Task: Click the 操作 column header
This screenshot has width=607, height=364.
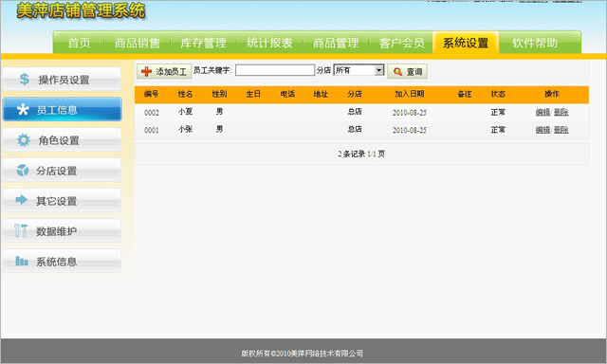Action: (552, 94)
